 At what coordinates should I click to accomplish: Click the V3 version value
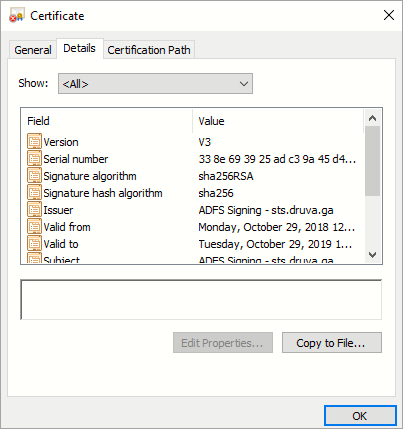205,142
